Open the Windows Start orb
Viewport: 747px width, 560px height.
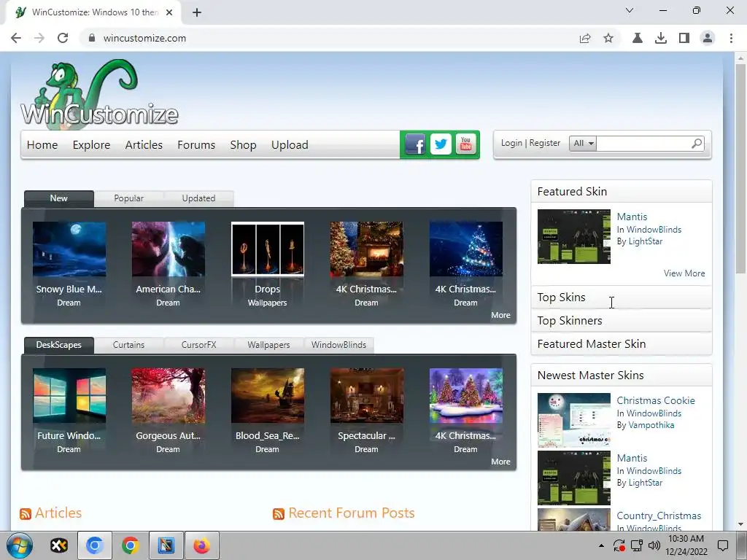pos(20,545)
